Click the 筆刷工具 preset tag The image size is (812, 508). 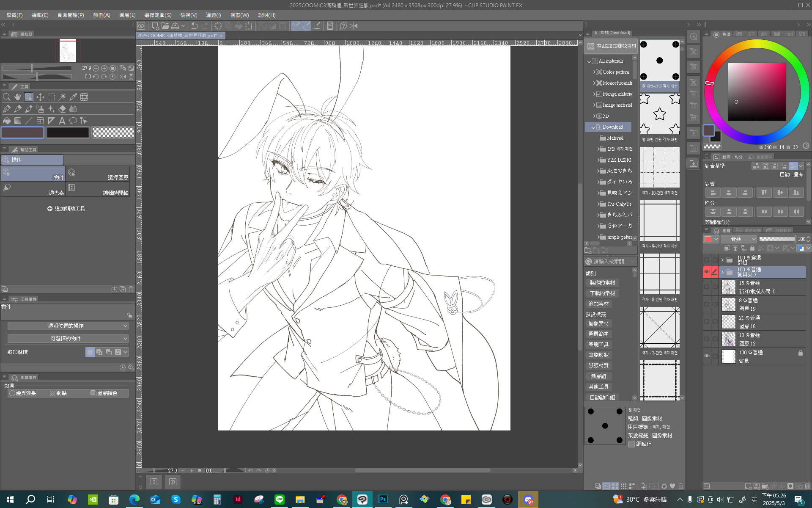coord(598,345)
